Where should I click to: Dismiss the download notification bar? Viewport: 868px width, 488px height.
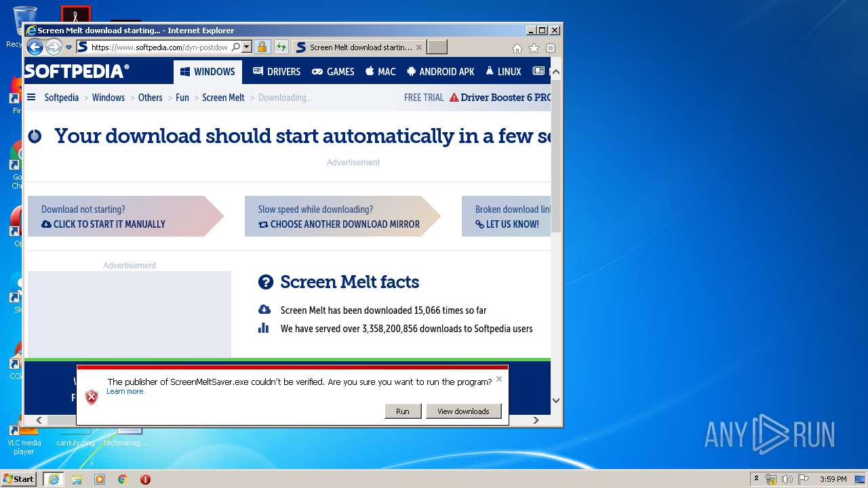(499, 379)
